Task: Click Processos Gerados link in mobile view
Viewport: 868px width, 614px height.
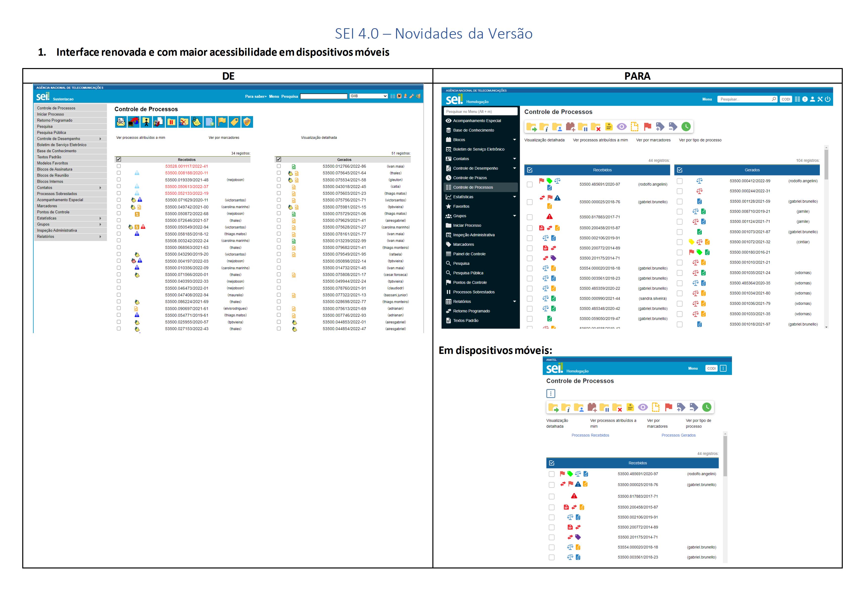Action: tap(679, 435)
